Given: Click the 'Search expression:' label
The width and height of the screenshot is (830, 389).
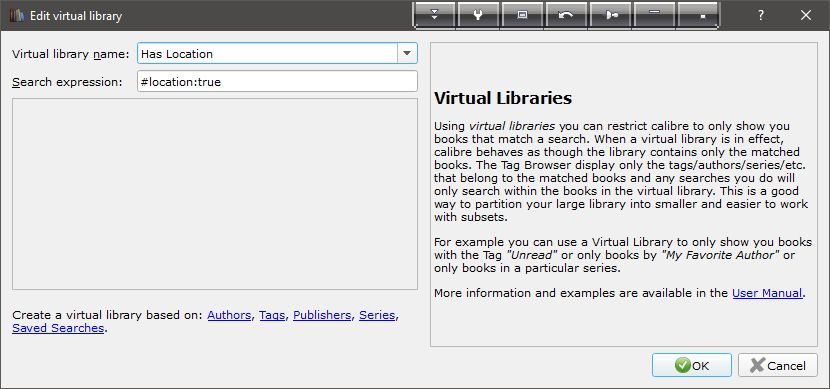Looking at the screenshot, I should (67, 82).
